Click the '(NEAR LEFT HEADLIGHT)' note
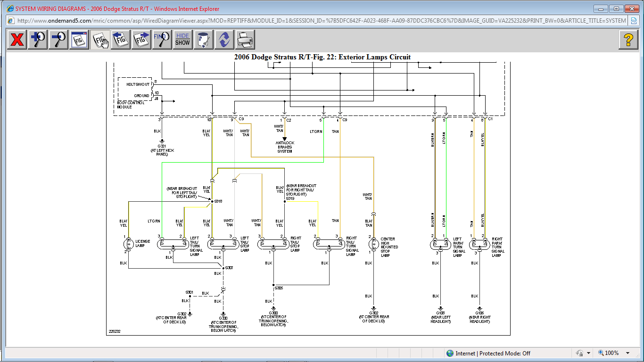 [x=441, y=319]
